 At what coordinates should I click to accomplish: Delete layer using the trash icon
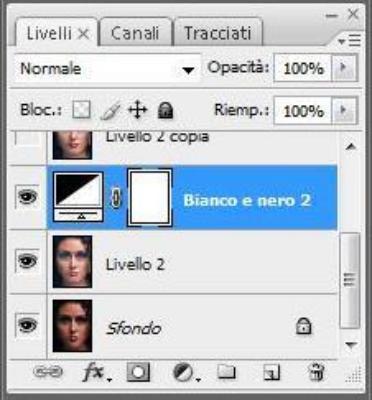tap(316, 372)
